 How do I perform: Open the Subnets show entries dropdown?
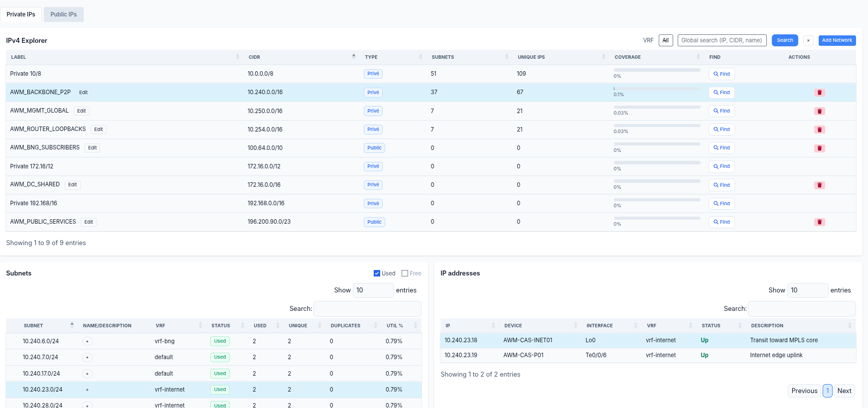[x=373, y=290]
